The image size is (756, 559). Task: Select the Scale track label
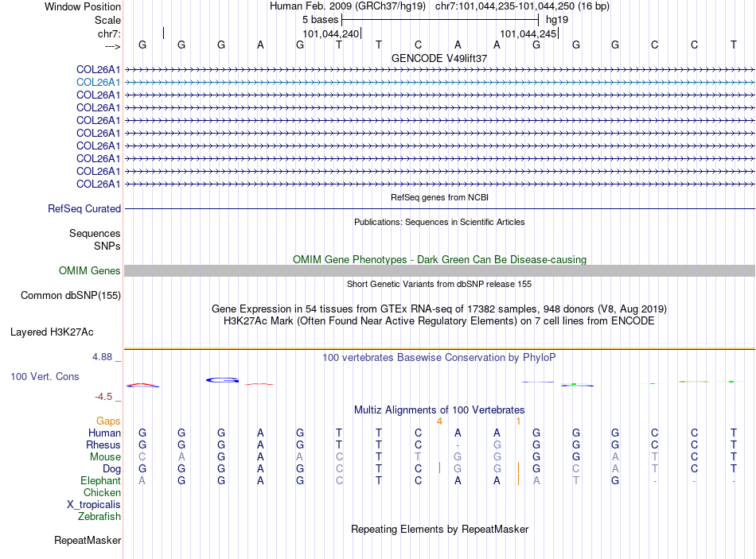(107, 20)
